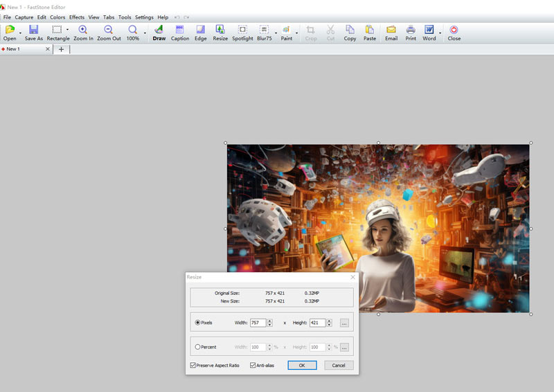Open a file with the Open icon

10,33
